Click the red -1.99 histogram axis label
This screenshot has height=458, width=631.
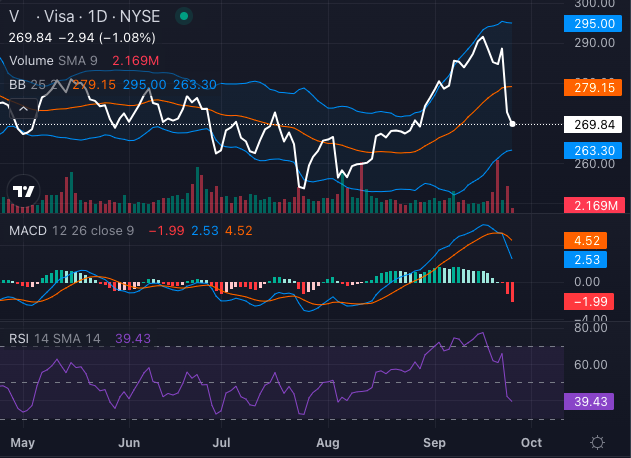(589, 301)
